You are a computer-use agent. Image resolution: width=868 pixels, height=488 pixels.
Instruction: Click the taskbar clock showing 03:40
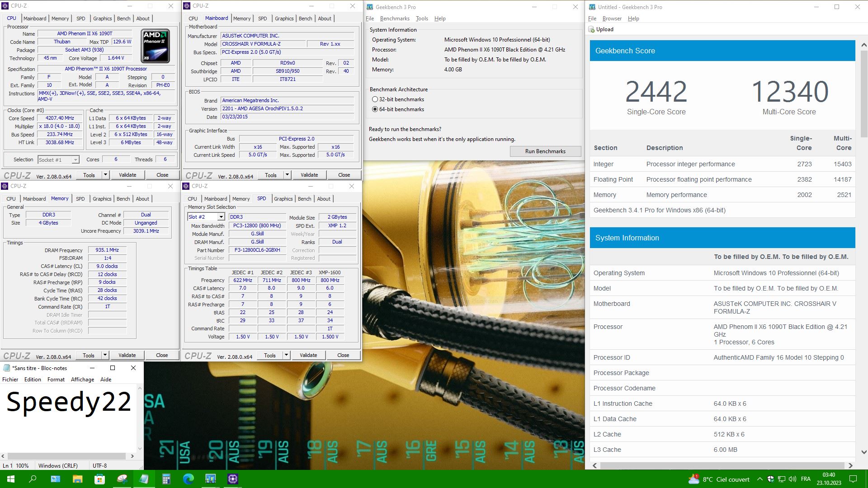click(x=829, y=479)
